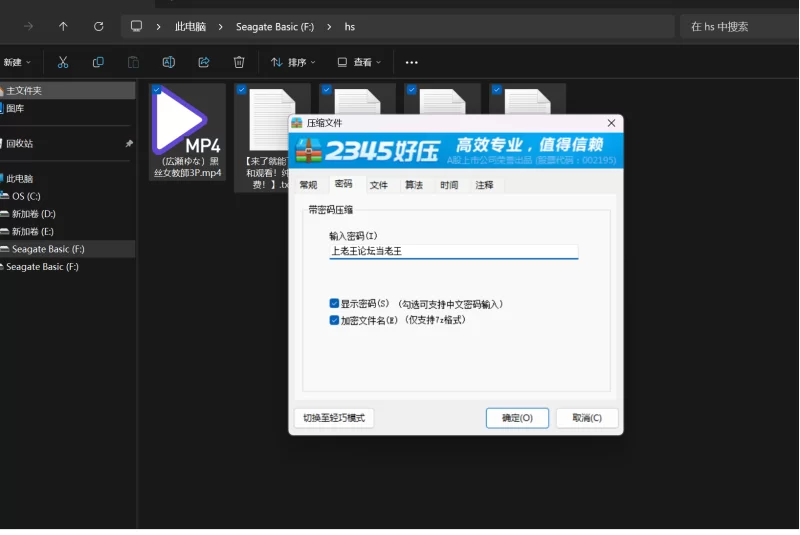Toggle the 加密文件名 checkbox

click(335, 321)
